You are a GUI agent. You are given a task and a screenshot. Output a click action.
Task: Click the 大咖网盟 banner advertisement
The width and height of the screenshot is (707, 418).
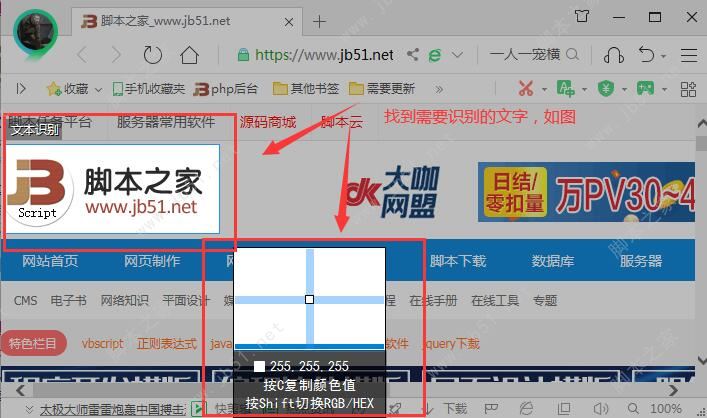tap(391, 192)
